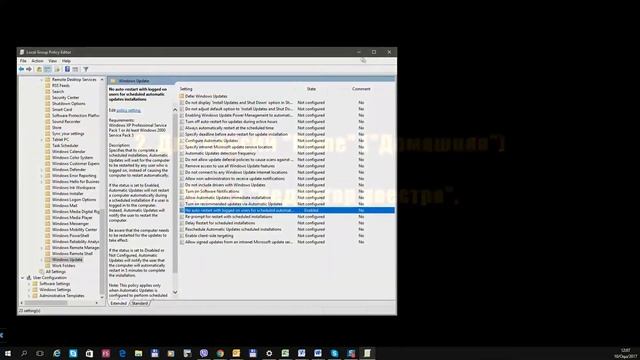Select Automatic Updates detection frequency setting
Viewport: 640px width, 360px height.
point(220,153)
